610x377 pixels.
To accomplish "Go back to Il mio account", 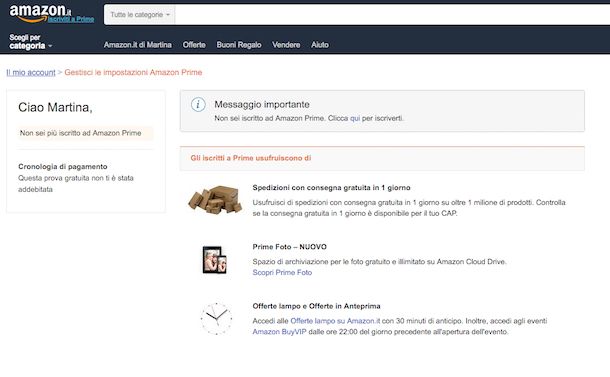I will (31, 72).
